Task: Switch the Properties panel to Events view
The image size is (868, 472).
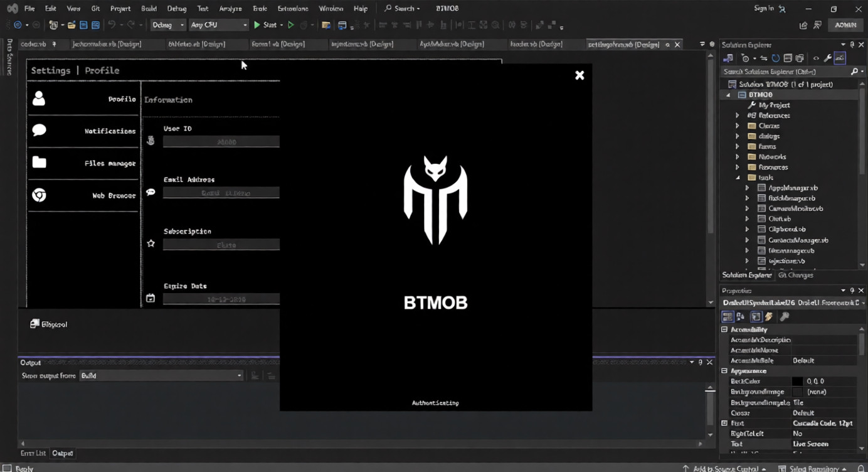Action: pos(768,316)
